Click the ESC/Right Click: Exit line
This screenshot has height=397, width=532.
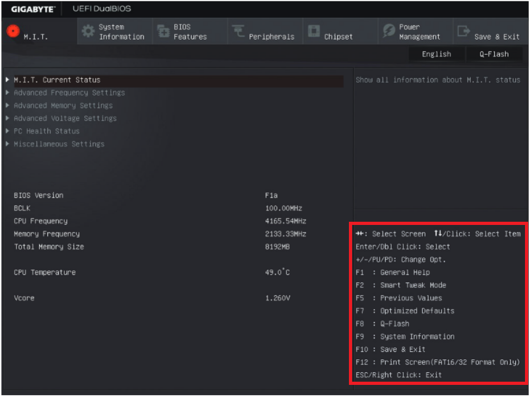[x=399, y=375]
